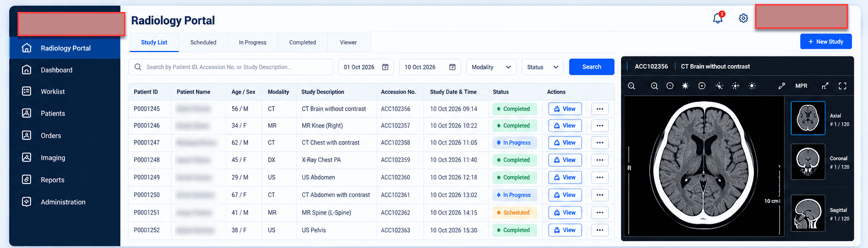Select the Coronal view thumbnail
The height and width of the screenshot is (248, 868).
point(808,161)
